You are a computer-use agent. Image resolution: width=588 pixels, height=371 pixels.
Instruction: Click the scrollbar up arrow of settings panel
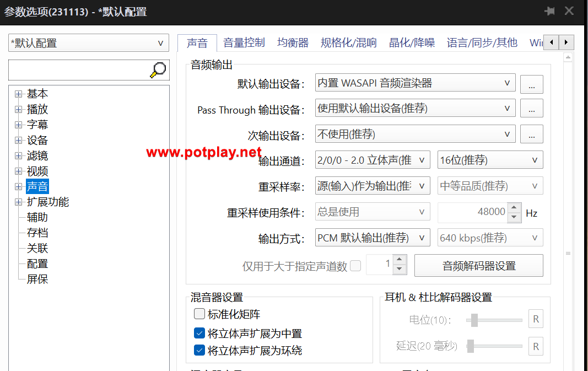[x=568, y=57]
